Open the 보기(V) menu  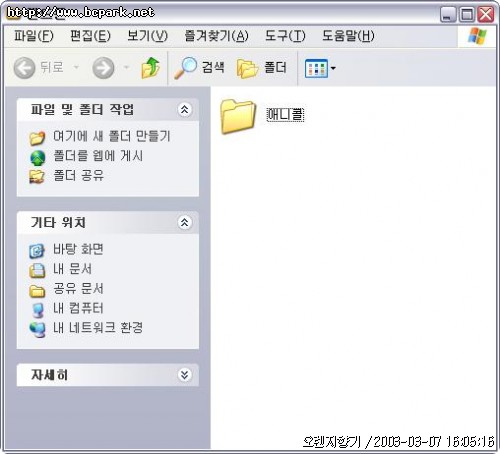coord(147,35)
